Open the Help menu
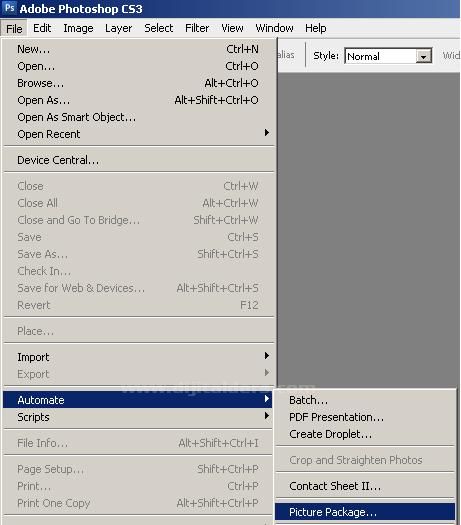 [x=316, y=28]
